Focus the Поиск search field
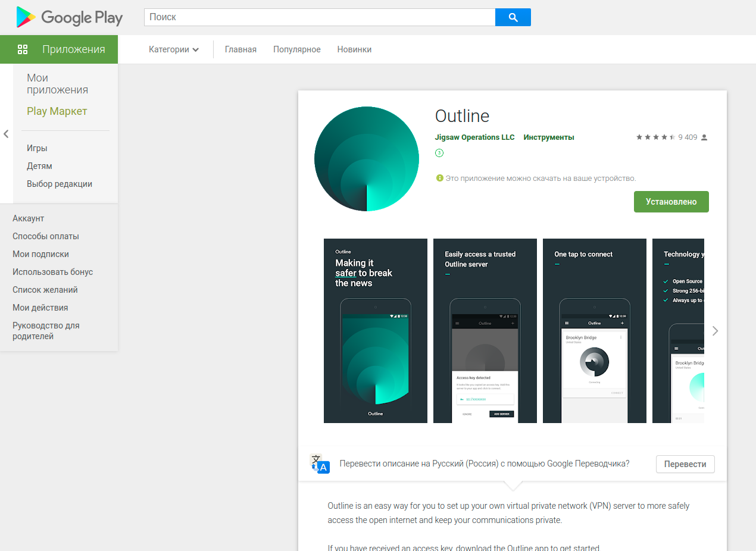This screenshot has width=756, height=551. click(320, 17)
